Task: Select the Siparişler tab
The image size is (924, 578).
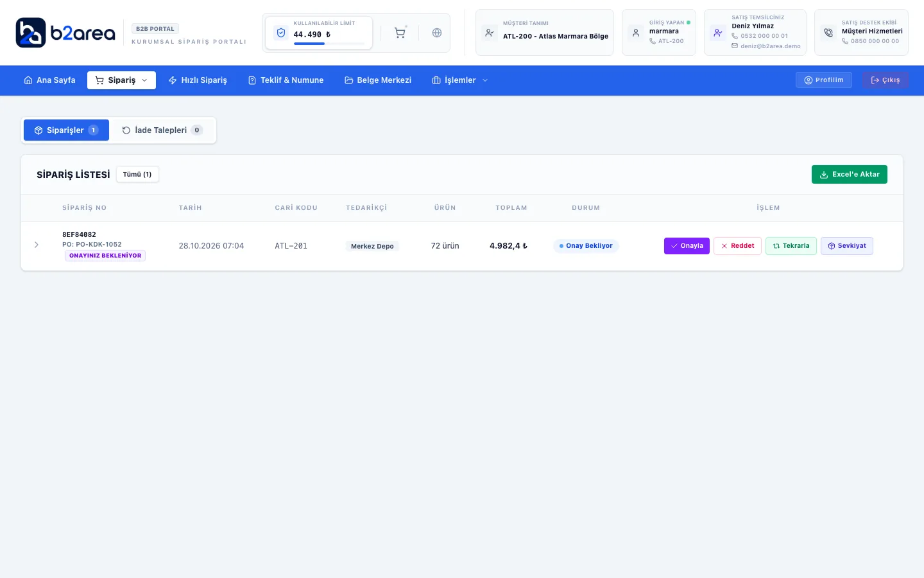Action: pos(66,130)
